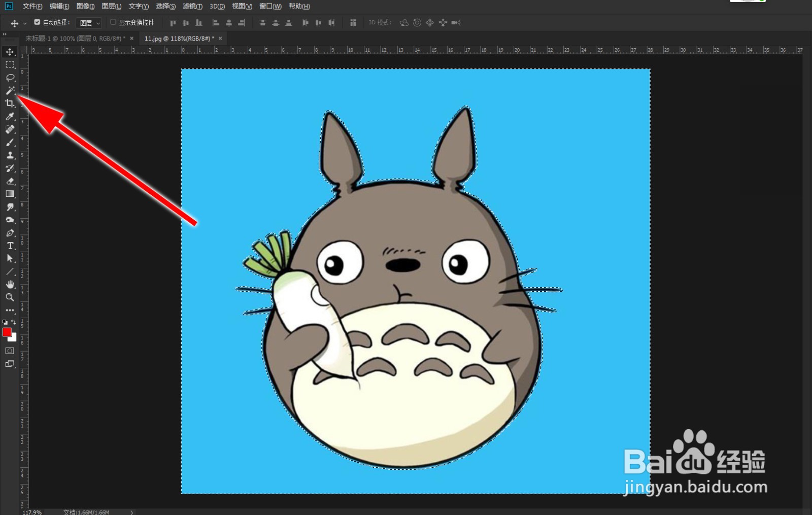The height and width of the screenshot is (515, 812).
Task: Click Align left edges button
Action: pyautogui.click(x=216, y=23)
